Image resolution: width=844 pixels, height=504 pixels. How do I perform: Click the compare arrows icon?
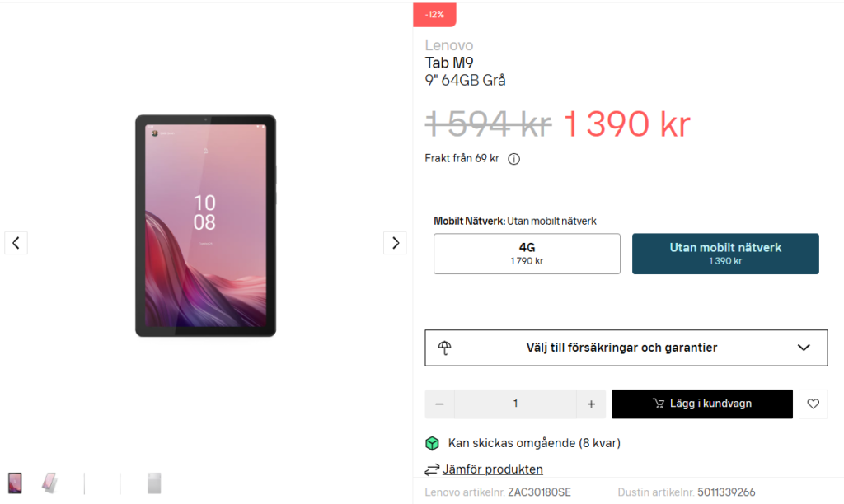[432, 469]
